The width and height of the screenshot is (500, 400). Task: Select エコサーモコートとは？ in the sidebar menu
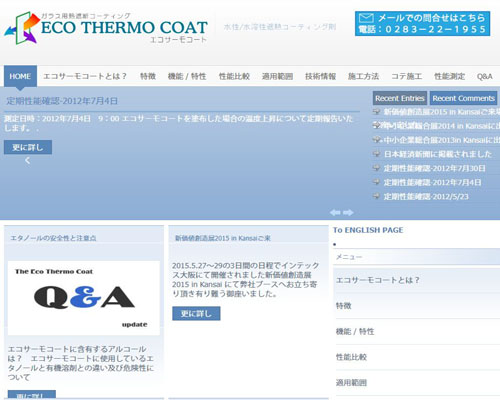(x=378, y=280)
